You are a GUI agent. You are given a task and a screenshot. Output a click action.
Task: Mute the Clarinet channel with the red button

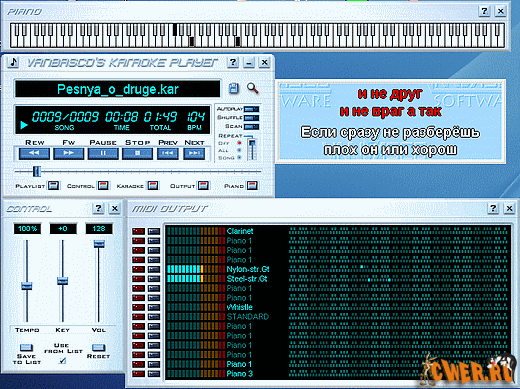coord(138,231)
